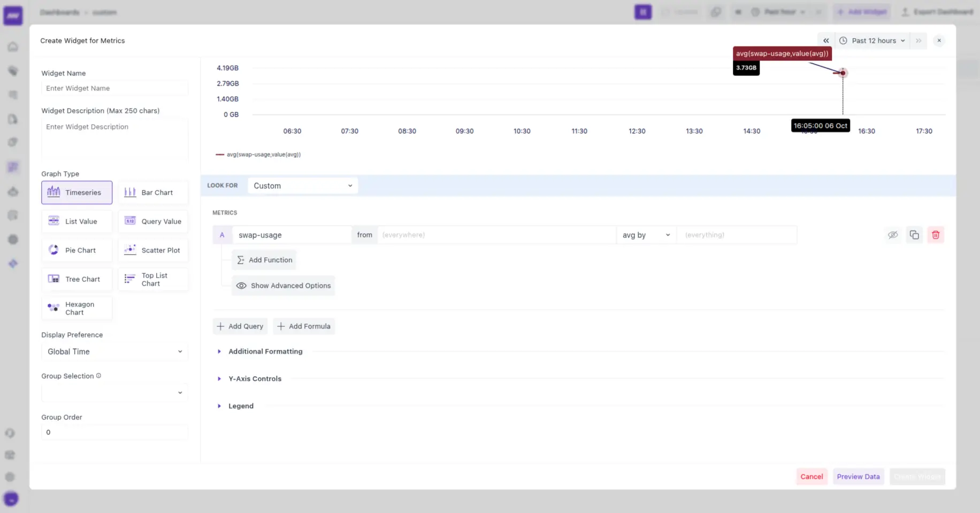Pick the Tree Chart graph type

point(76,279)
